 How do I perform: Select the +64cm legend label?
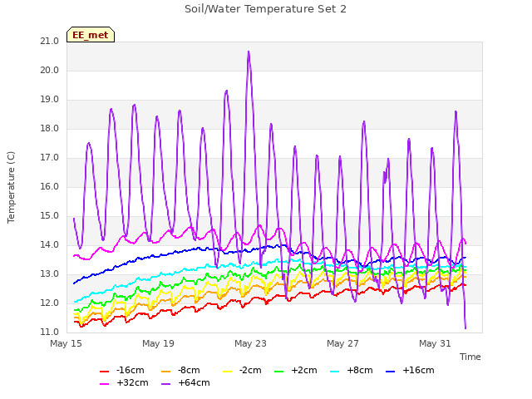tap(194, 382)
